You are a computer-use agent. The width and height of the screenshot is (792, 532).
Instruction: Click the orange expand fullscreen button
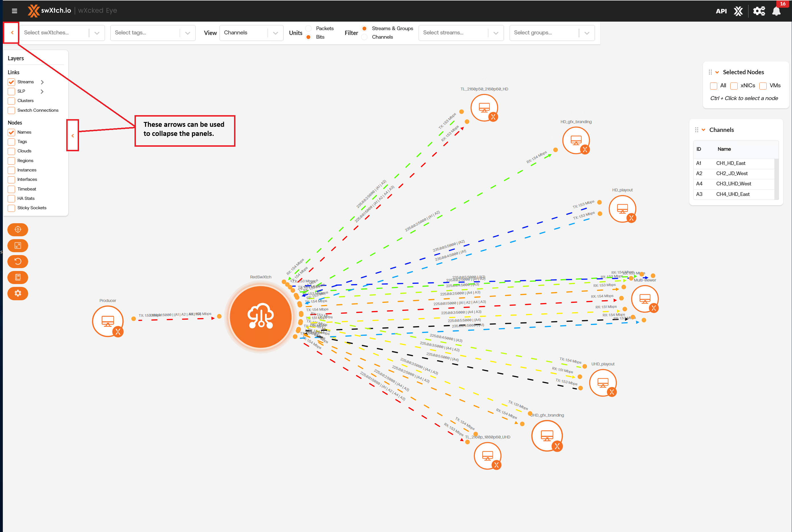tap(18, 246)
